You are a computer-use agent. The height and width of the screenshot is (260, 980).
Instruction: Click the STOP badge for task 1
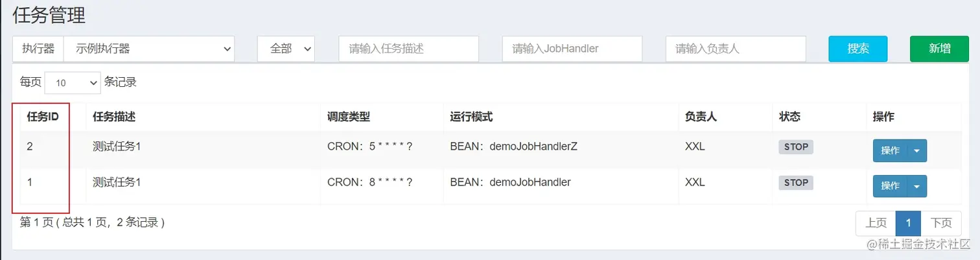pyautogui.click(x=795, y=182)
